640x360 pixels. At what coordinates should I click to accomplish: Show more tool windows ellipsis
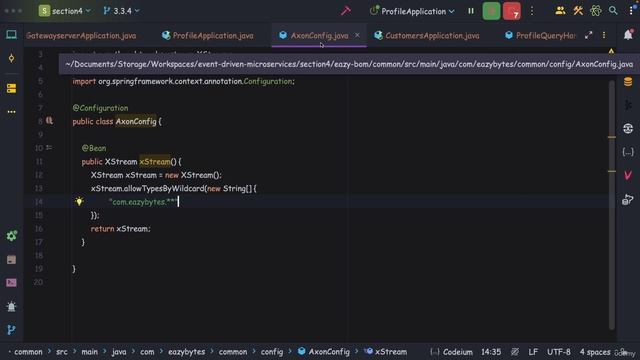click(11, 111)
